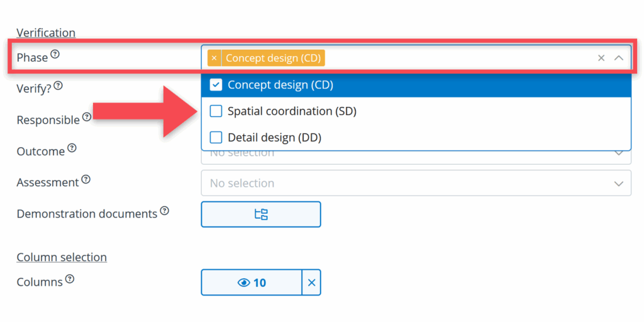Viewport: 644px width, 322px height.
Task: Click help icon next to Phase label
Action: (55, 55)
